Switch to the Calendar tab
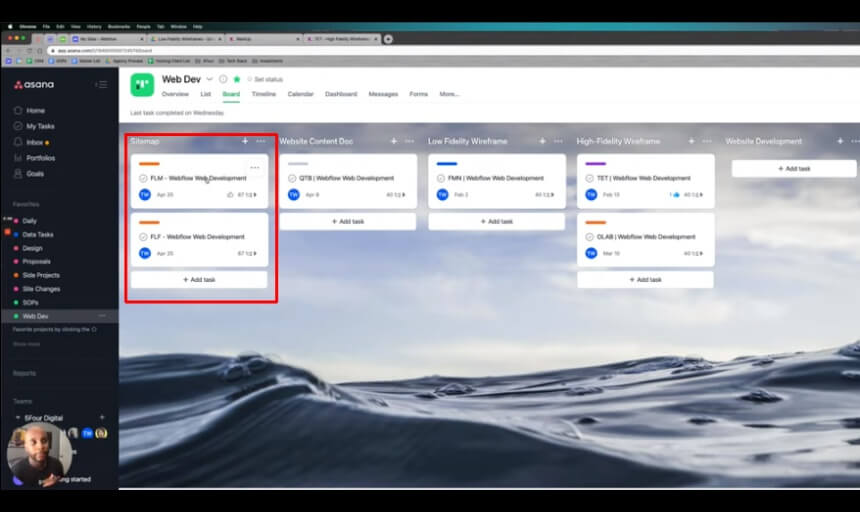The image size is (860, 512). point(301,94)
